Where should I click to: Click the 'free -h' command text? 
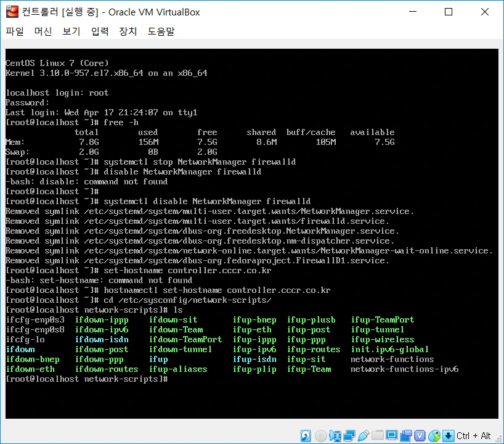click(x=121, y=123)
